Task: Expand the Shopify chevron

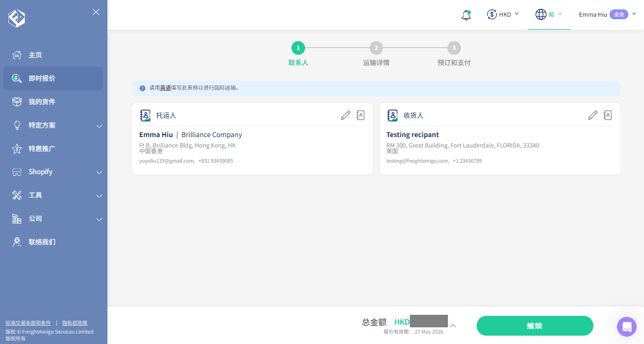Action: point(99,173)
